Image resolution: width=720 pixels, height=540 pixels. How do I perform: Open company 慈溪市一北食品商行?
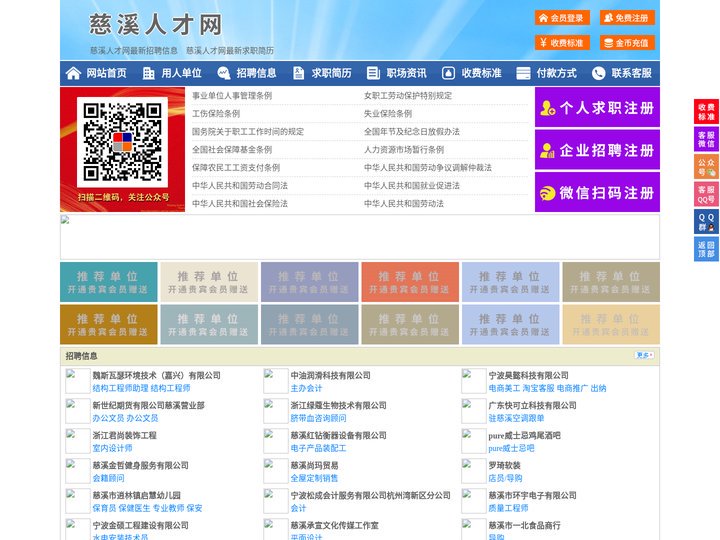[x=524, y=525]
